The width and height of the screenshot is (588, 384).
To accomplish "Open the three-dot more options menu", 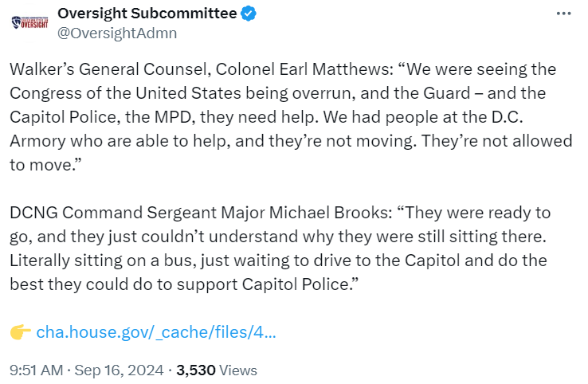I will click(x=563, y=14).
